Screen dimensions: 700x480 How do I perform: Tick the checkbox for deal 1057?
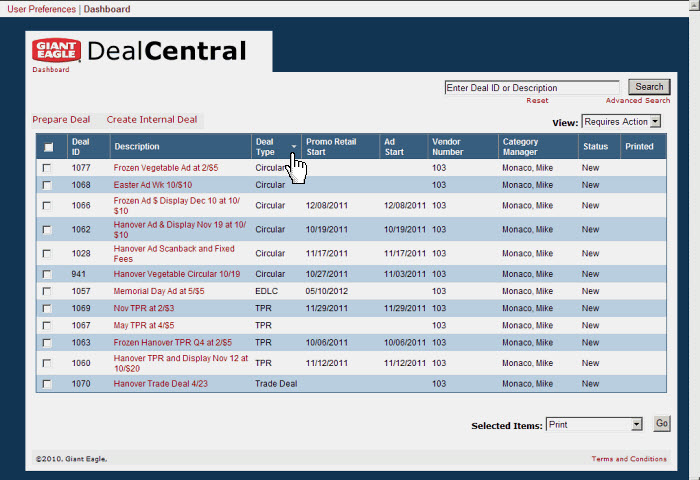(x=46, y=291)
